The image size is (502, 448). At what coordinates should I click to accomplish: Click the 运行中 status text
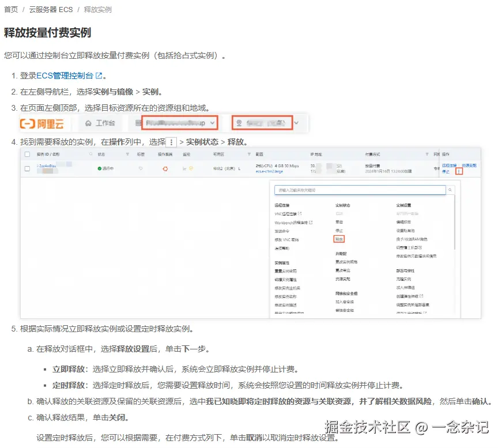click(108, 168)
